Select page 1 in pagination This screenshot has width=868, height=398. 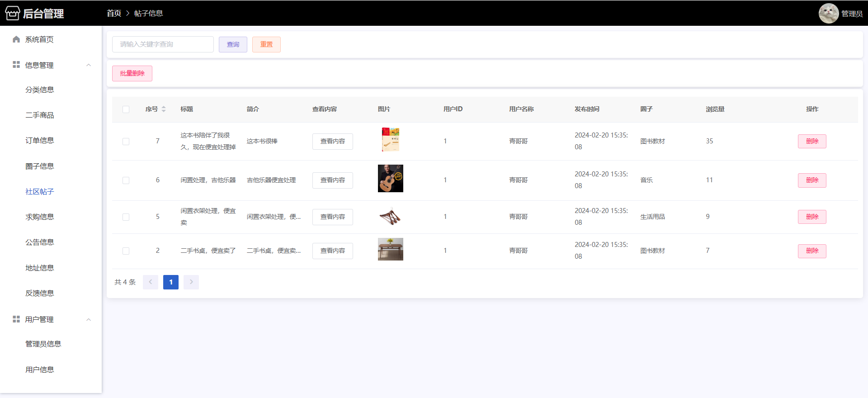tap(171, 282)
